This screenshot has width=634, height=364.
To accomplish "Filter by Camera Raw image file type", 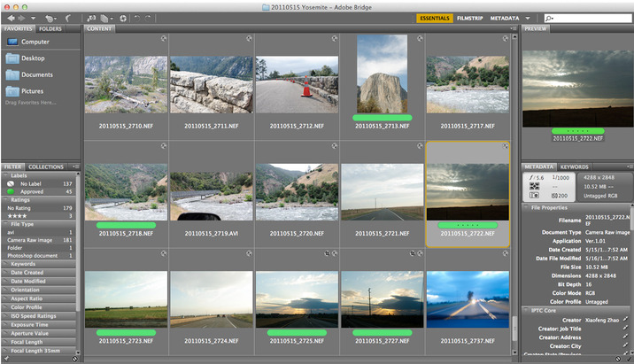I will click(31, 239).
